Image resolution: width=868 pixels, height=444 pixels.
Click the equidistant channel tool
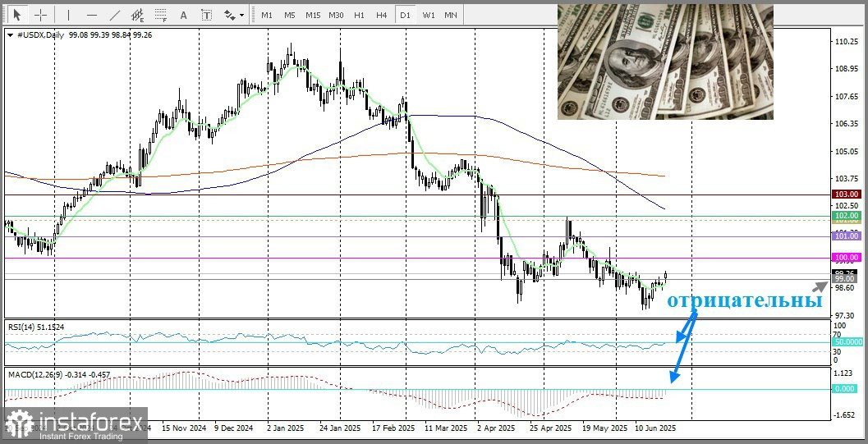137,15
